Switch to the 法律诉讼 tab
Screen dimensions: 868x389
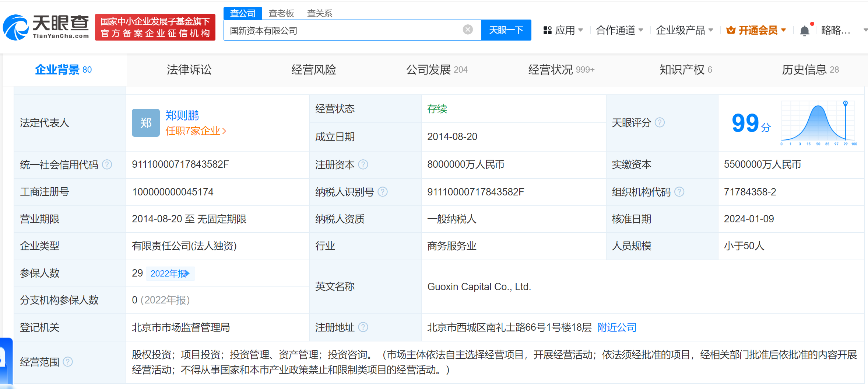coord(189,70)
